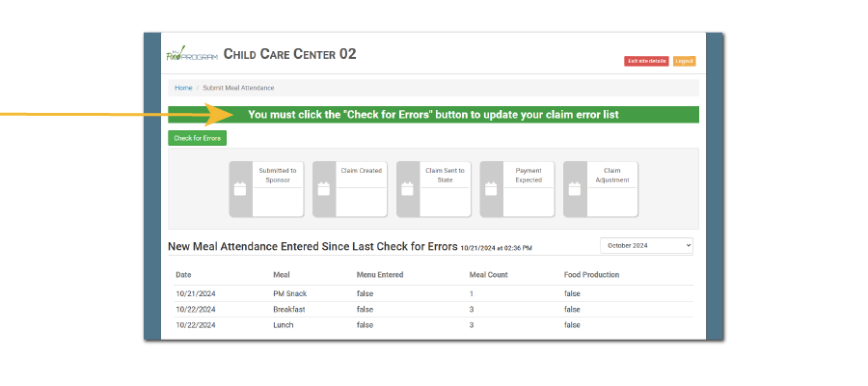
Task: Click Submit Meal Attendance breadcrumb item
Action: coord(238,88)
